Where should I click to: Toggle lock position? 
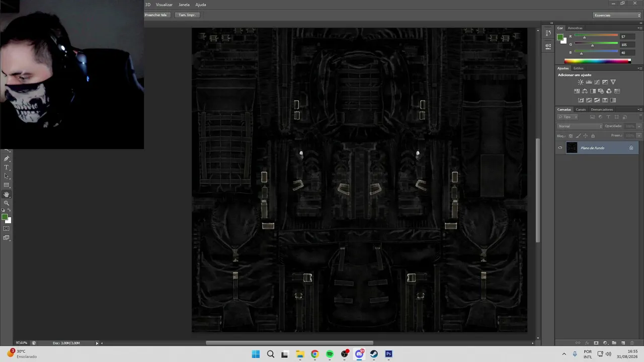(585, 136)
